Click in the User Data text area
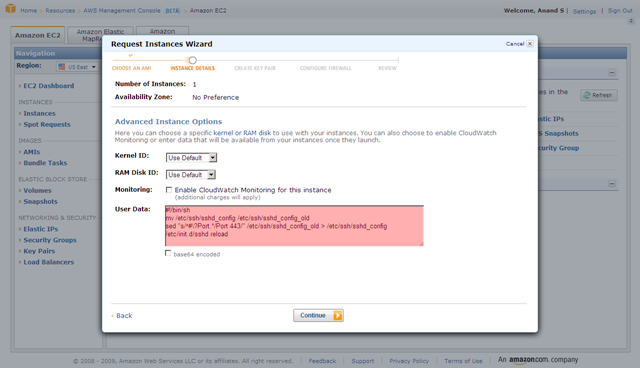640x368 pixels. coord(294,226)
